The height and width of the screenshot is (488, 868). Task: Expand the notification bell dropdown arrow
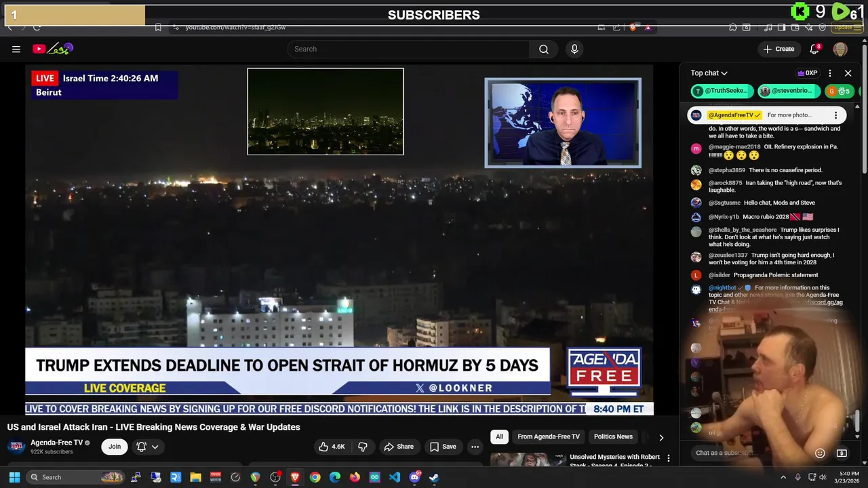(x=155, y=447)
